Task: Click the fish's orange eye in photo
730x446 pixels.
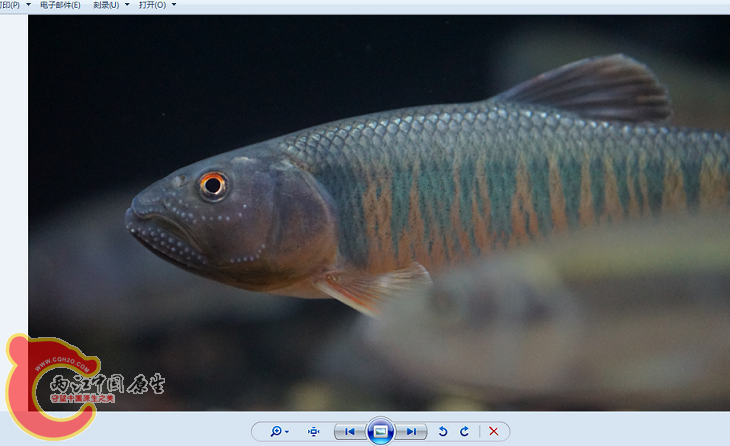Action: coord(212,184)
